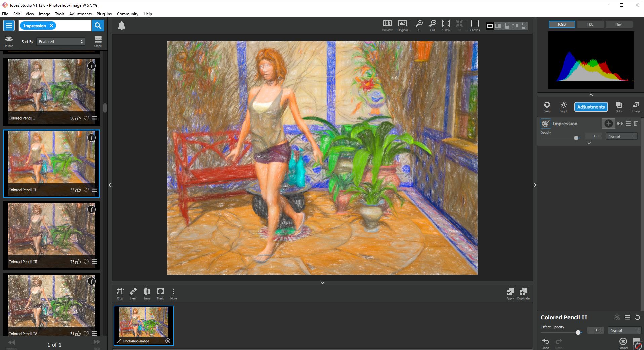Select horizontal split view layout
This screenshot has width=644, height=350.
coord(507,26)
